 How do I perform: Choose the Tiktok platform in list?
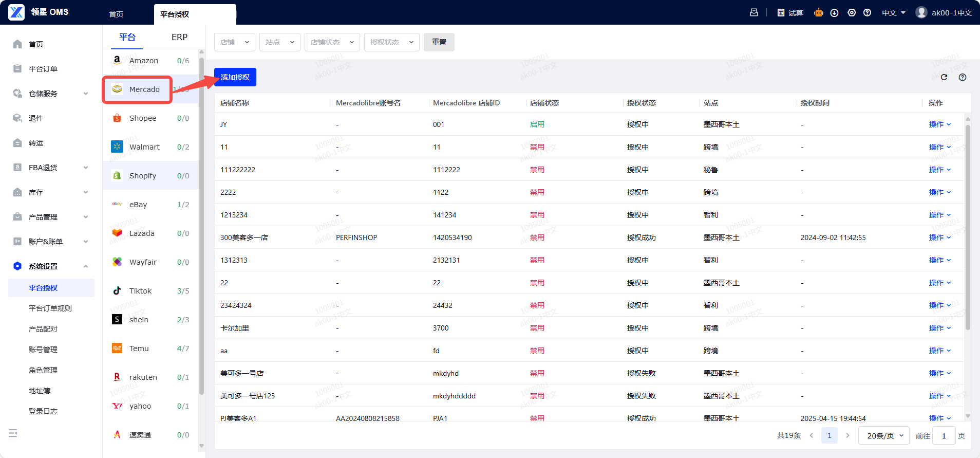[x=140, y=291]
